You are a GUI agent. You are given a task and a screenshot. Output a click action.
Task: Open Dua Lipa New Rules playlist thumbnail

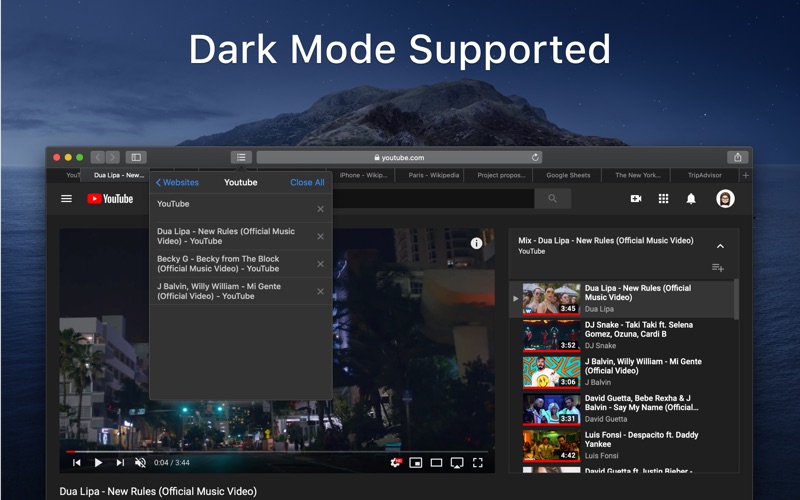pyautogui.click(x=552, y=298)
